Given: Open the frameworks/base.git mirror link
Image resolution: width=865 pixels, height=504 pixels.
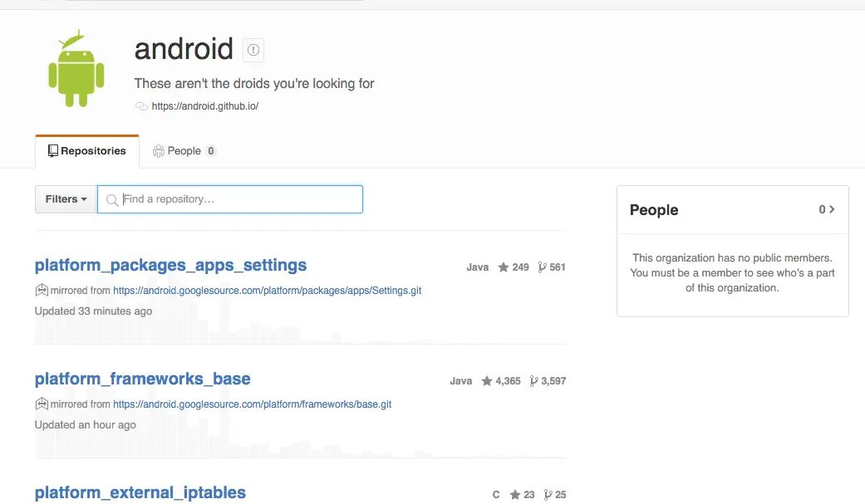Looking at the screenshot, I should [x=252, y=404].
